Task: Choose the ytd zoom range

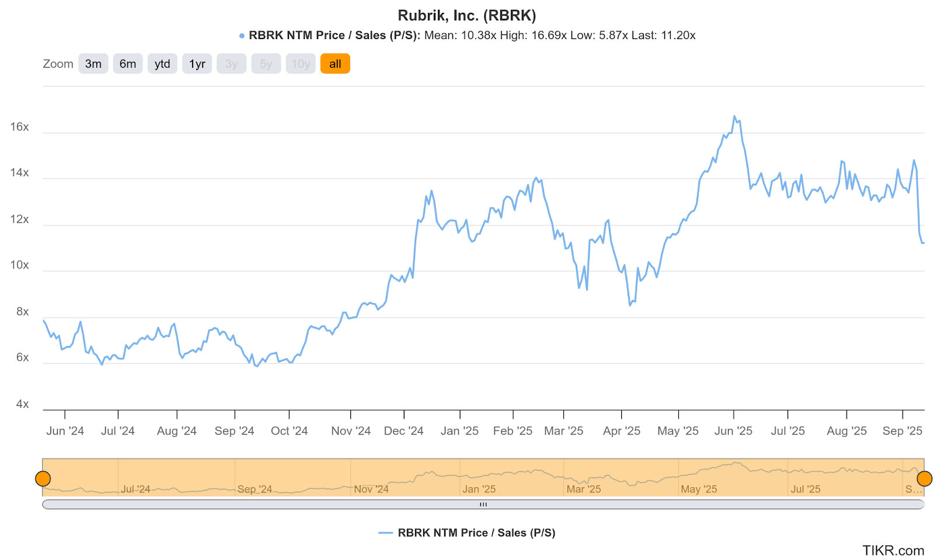Action: 162,64
